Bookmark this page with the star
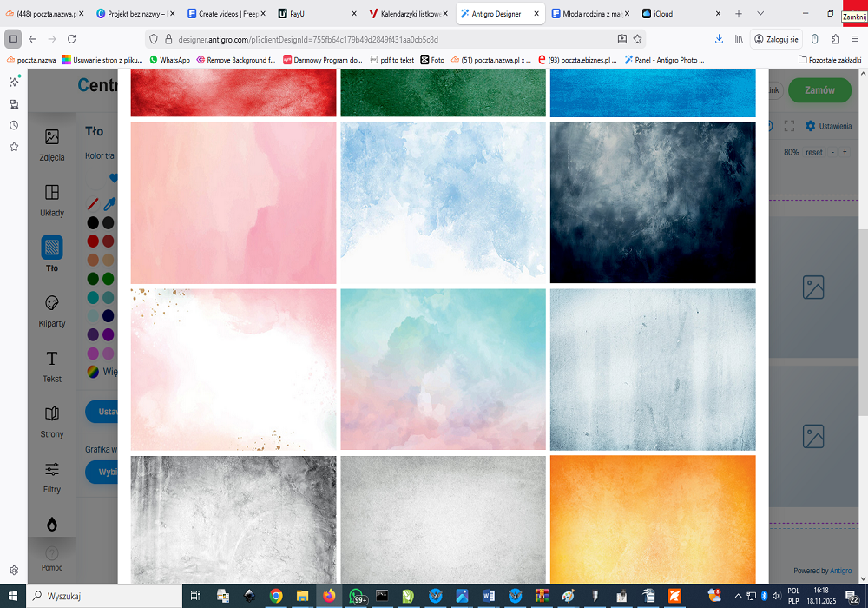 [638, 39]
